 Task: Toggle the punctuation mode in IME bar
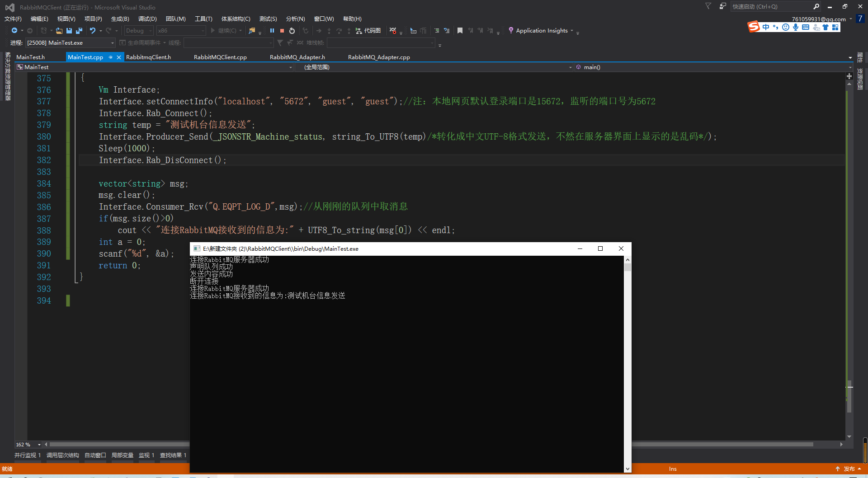776,27
